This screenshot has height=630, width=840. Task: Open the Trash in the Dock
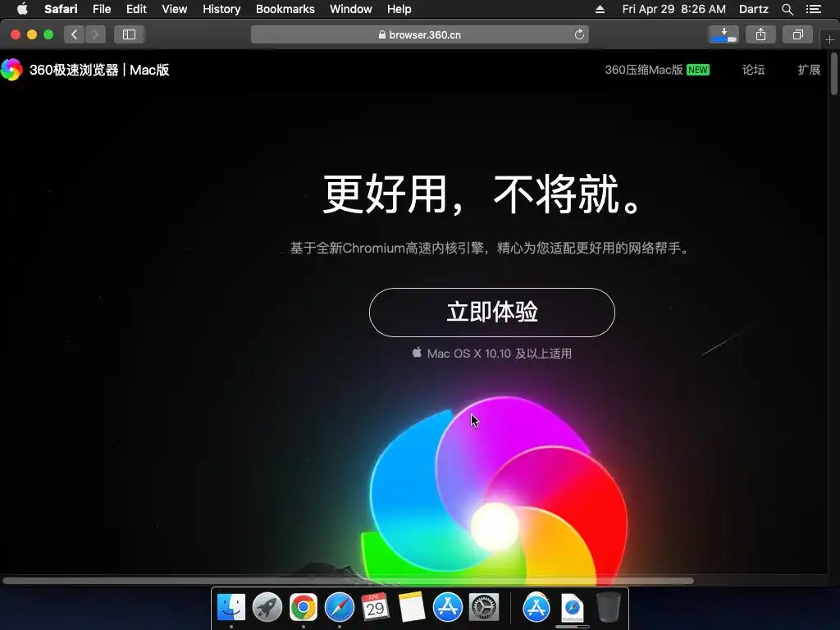[x=609, y=608]
